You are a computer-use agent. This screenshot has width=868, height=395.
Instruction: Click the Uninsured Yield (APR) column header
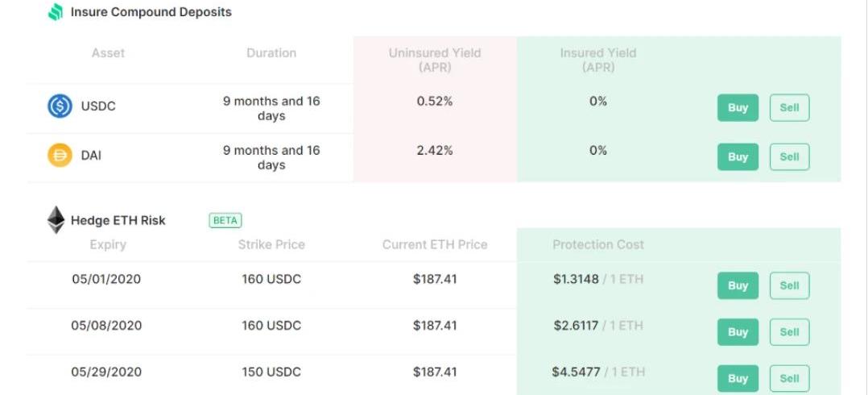435,60
